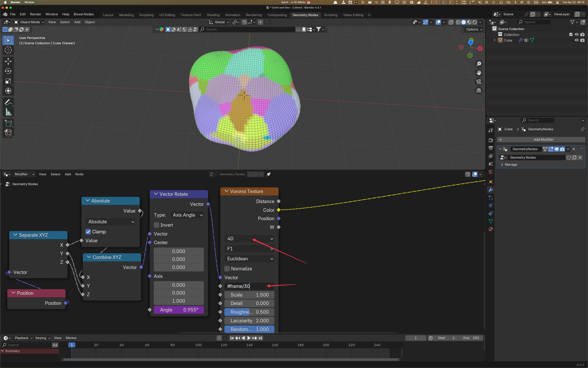Toggle modifier realtime display monitor icon
Image resolution: width=588 pixels, height=368 pixels.
coord(556,149)
